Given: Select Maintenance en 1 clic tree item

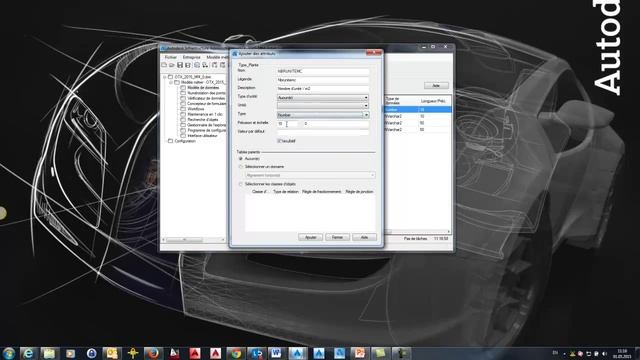Looking at the screenshot, I should pyautogui.click(x=205, y=114).
